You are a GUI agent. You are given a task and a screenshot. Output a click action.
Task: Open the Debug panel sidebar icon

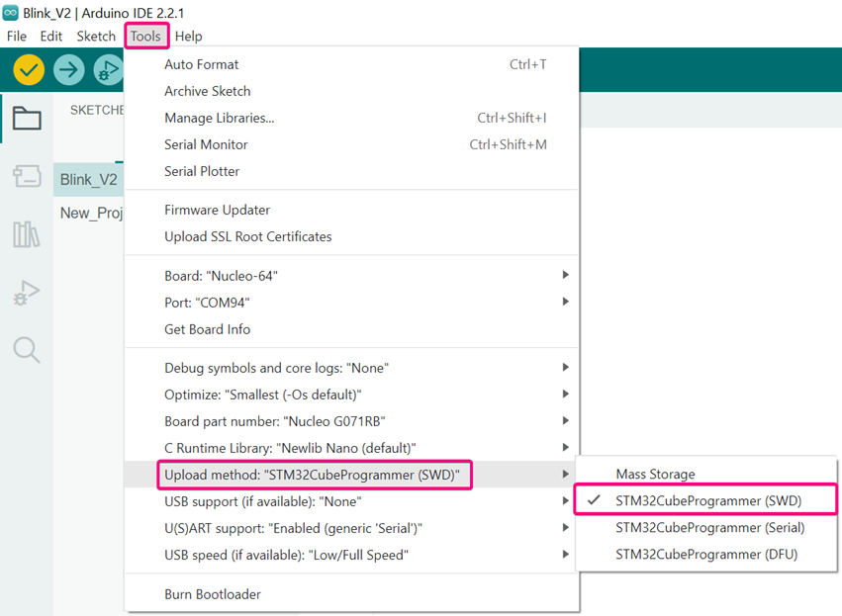click(27, 293)
